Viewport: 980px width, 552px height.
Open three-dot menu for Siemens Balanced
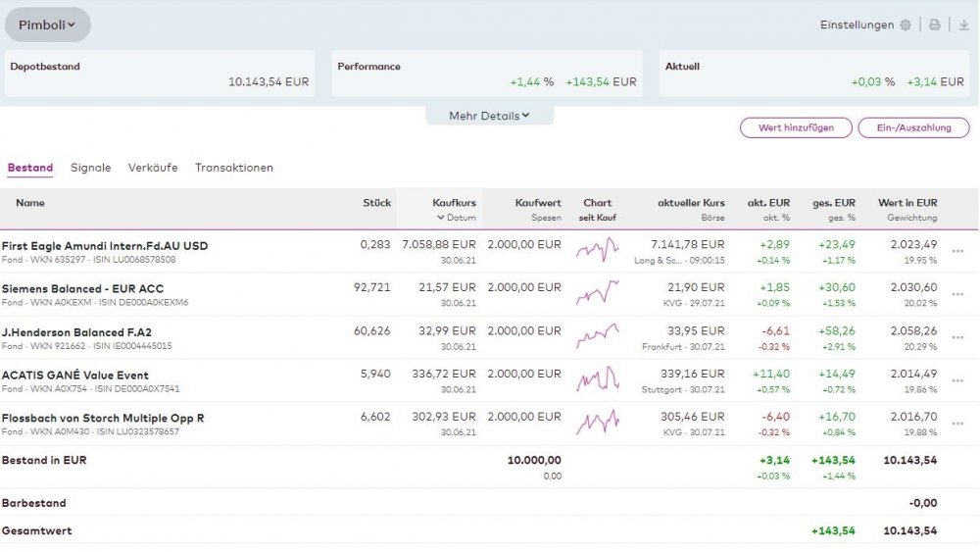pyautogui.click(x=957, y=294)
